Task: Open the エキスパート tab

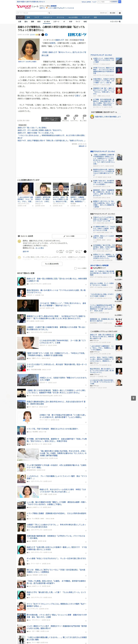Action: pyautogui.click(x=48, y=17)
